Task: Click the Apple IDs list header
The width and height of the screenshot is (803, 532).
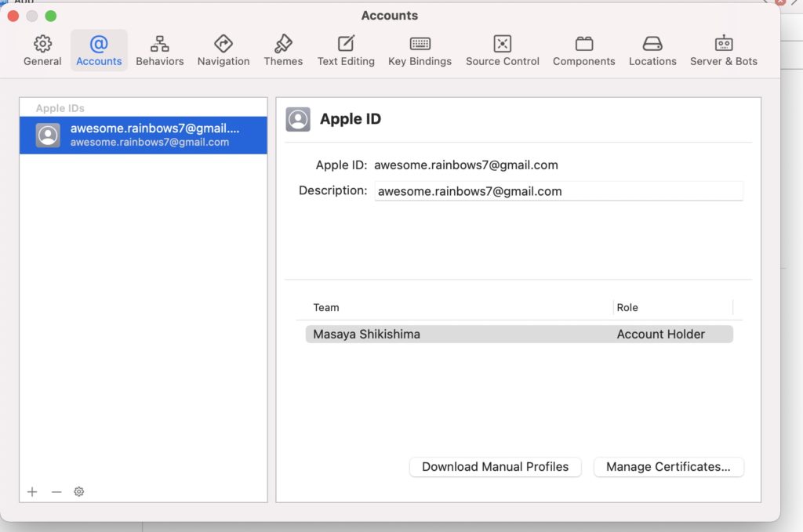Action: click(60, 108)
